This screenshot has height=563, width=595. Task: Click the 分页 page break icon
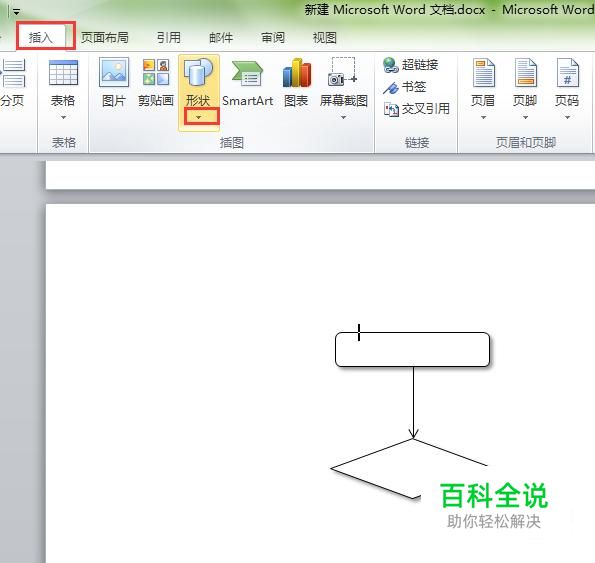pos(13,74)
